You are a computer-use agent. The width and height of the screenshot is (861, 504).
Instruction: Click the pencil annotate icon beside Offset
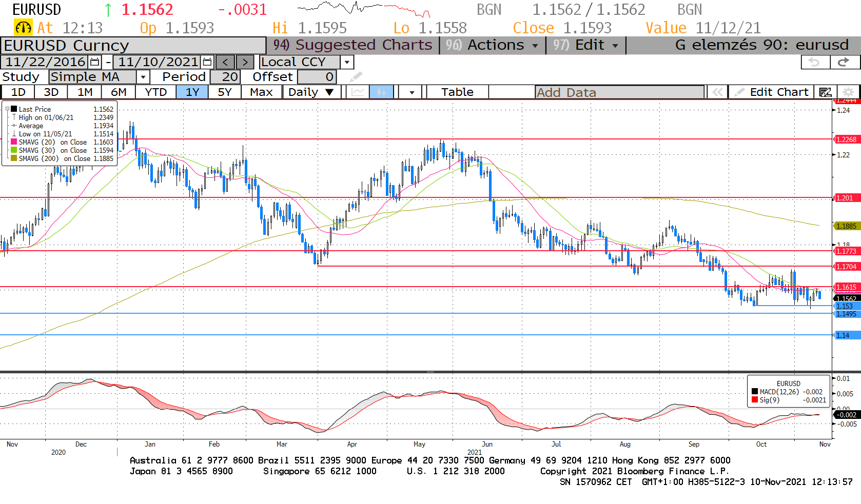(x=356, y=77)
